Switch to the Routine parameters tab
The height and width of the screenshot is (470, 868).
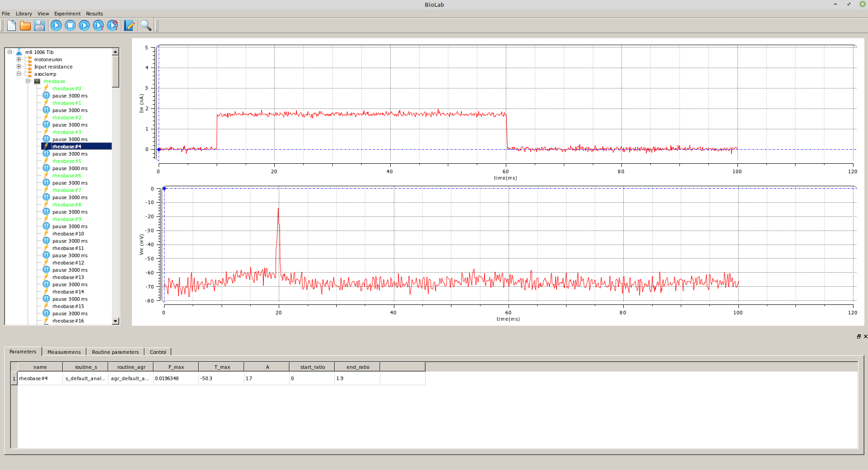point(115,352)
